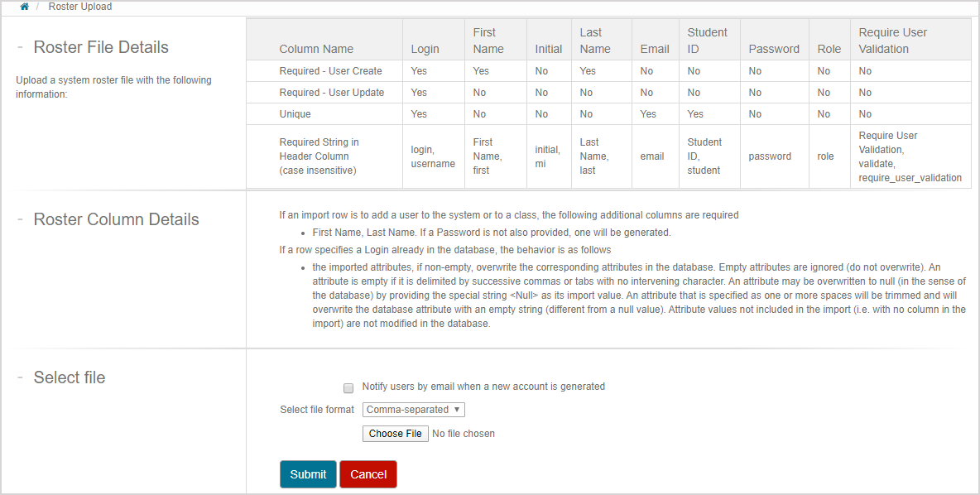Submit the roster upload form
This screenshot has width=980, height=495.
pyautogui.click(x=308, y=474)
